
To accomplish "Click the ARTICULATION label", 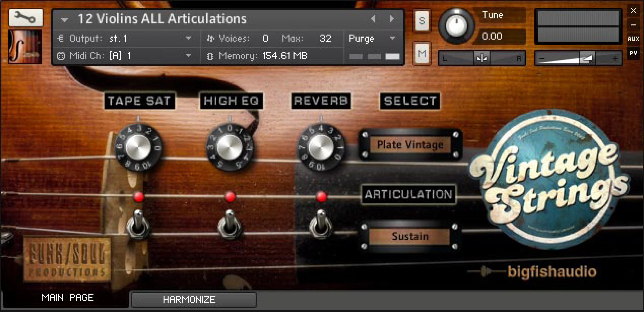I will pos(409,194).
